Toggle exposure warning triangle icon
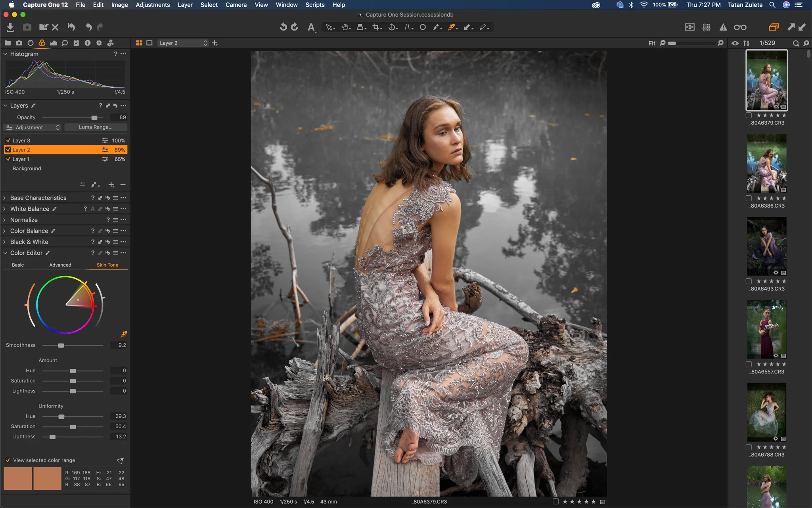Viewport: 812px width, 508px height. coord(723,27)
